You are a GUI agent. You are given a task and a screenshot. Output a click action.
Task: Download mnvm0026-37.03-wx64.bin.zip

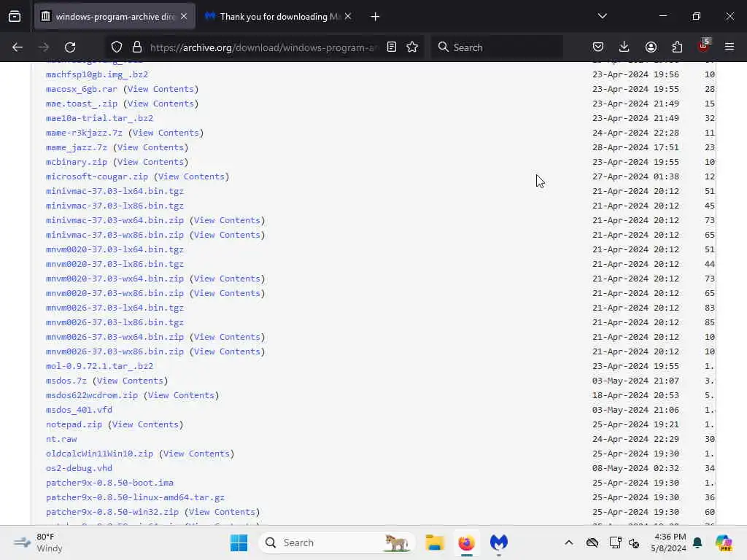[115, 337]
